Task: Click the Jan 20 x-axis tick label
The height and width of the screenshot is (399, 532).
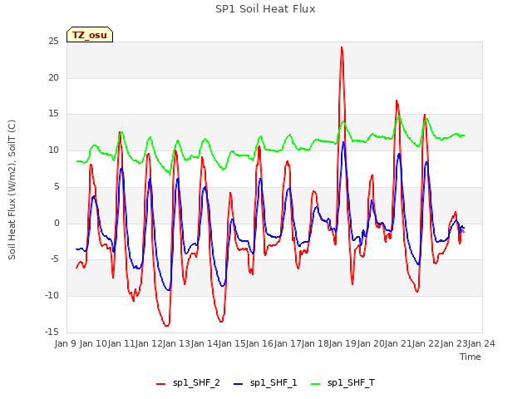Action: point(371,343)
